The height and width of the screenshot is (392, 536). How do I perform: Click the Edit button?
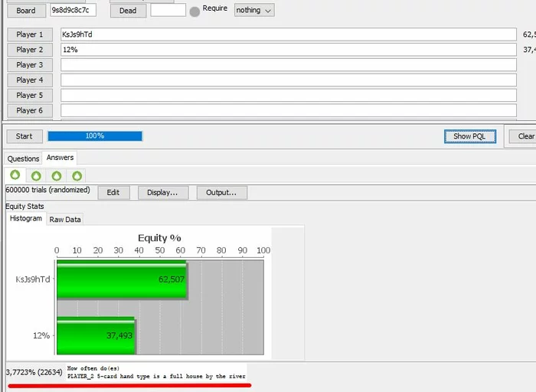pyautogui.click(x=113, y=192)
